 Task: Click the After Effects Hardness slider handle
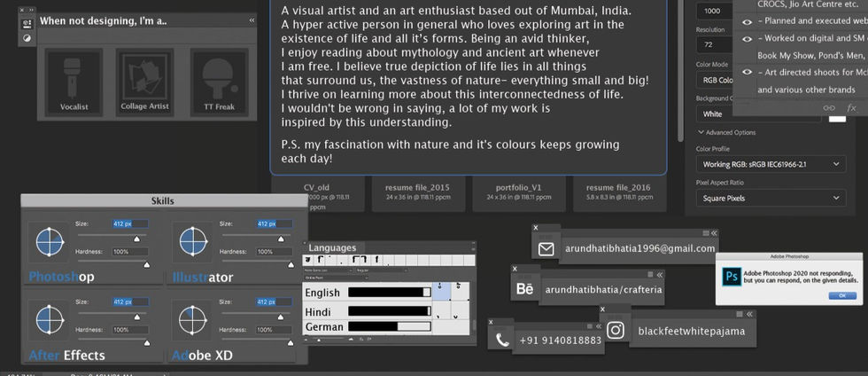[147, 343]
